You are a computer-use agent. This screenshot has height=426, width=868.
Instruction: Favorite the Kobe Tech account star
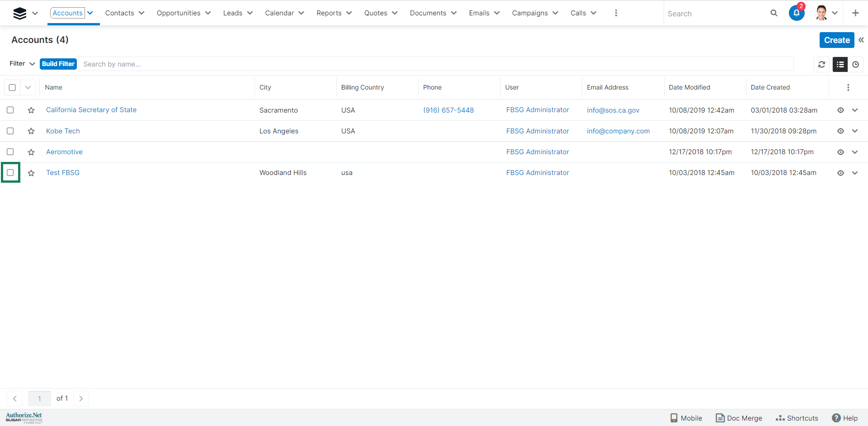pyautogui.click(x=31, y=131)
